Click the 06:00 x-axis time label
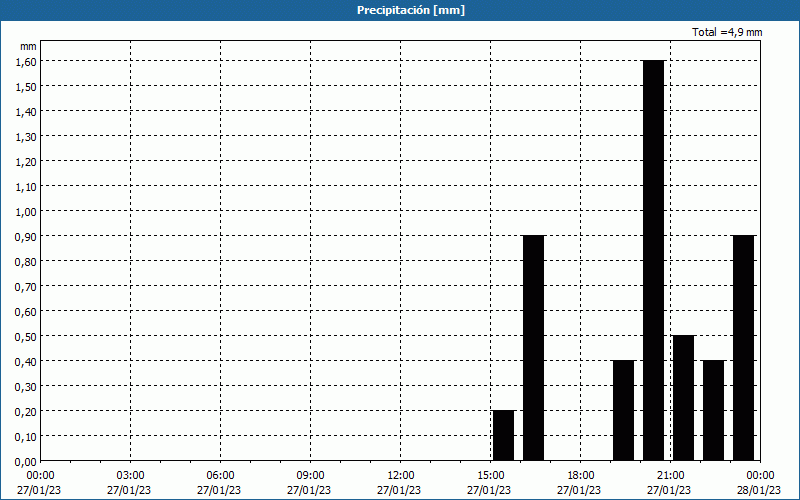800x500 pixels. tap(220, 475)
